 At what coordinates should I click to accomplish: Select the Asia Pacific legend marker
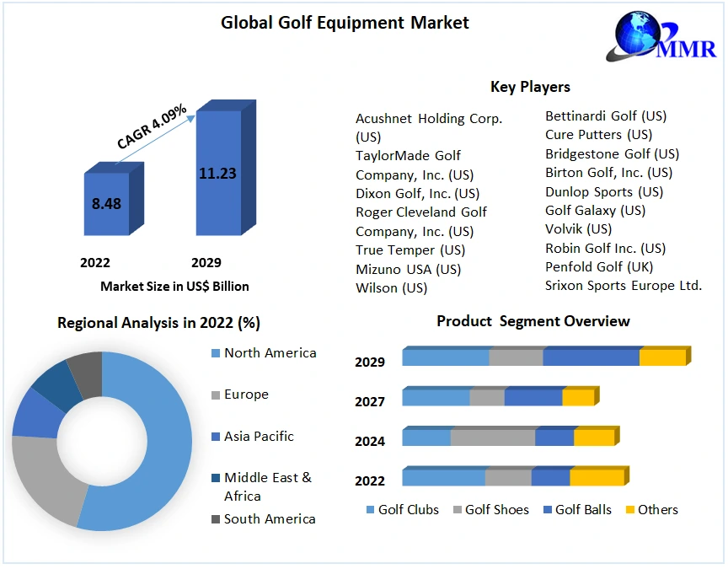[215, 437]
